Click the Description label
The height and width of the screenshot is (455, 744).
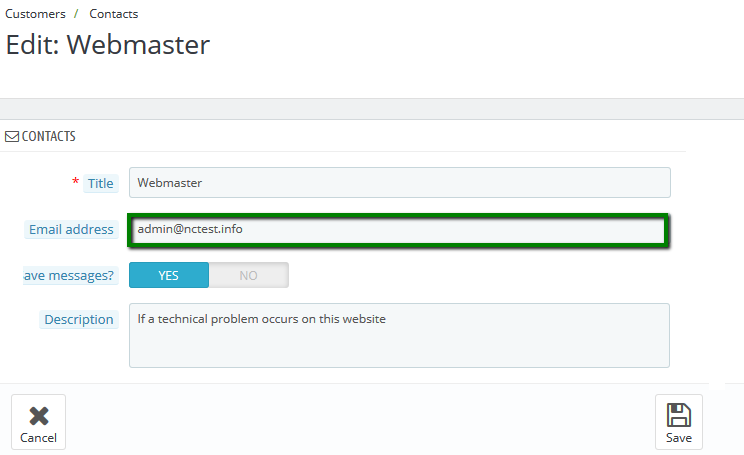click(x=78, y=320)
